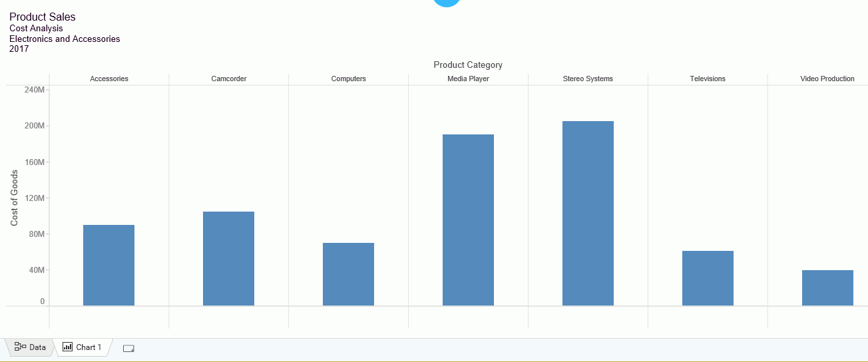Click the Product Sales chart title

tap(43, 17)
